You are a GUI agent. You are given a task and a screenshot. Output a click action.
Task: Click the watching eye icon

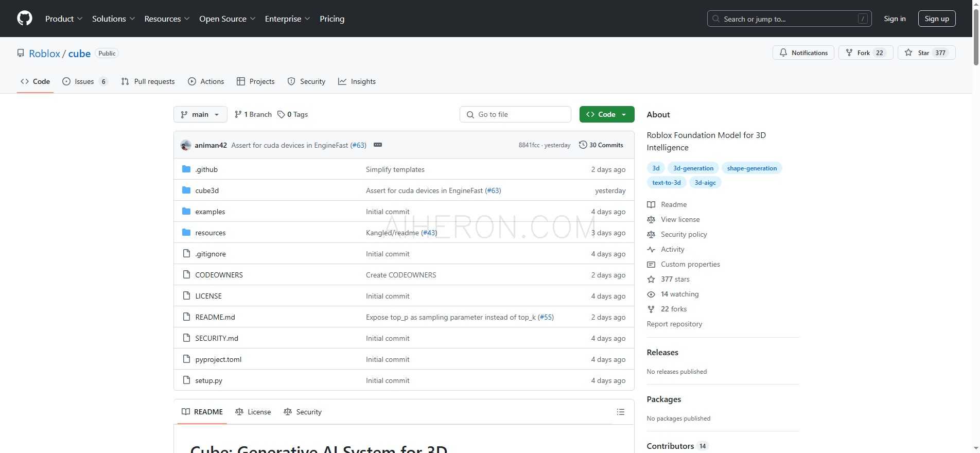point(651,294)
